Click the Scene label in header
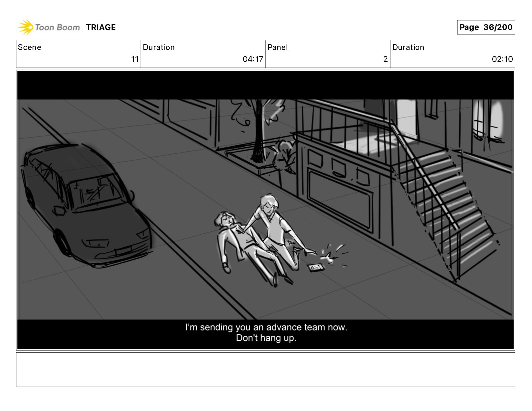The height and width of the screenshot is (411, 532). pos(30,47)
